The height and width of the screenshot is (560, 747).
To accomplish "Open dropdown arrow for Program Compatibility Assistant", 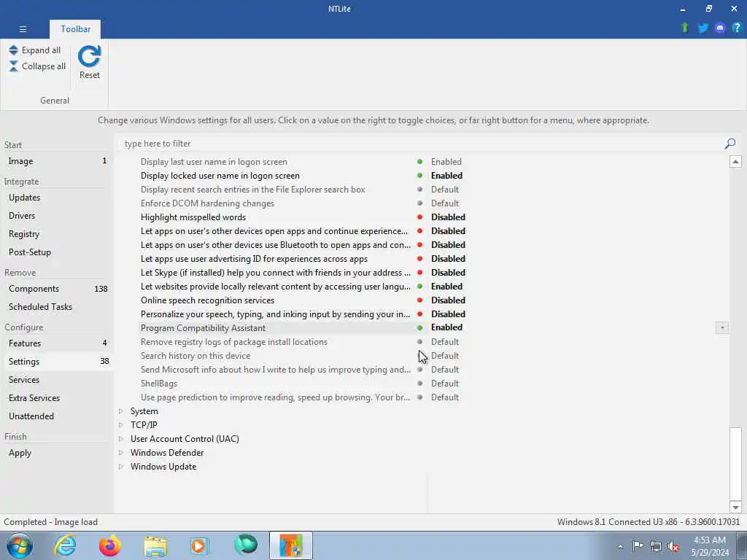I will click(x=721, y=327).
